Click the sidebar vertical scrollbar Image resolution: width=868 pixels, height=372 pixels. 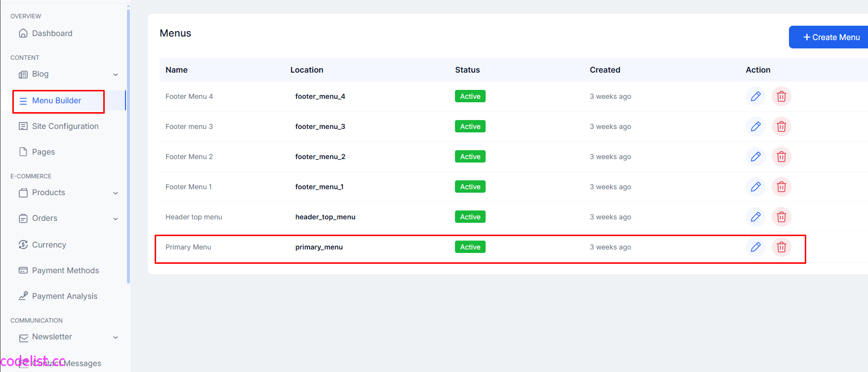(128, 146)
